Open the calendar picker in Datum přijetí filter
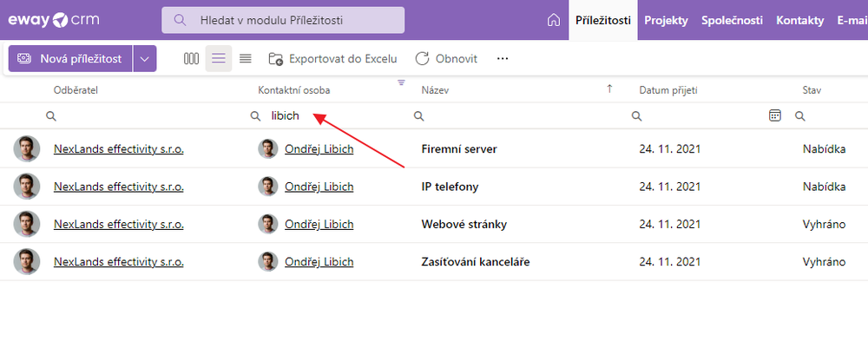This screenshot has width=868, height=361. 775,115
